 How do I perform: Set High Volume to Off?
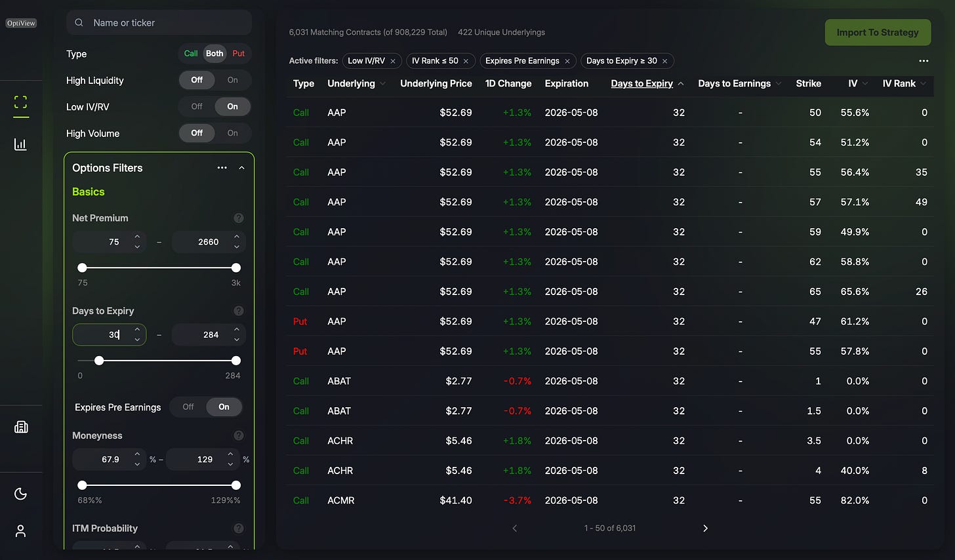(x=197, y=133)
